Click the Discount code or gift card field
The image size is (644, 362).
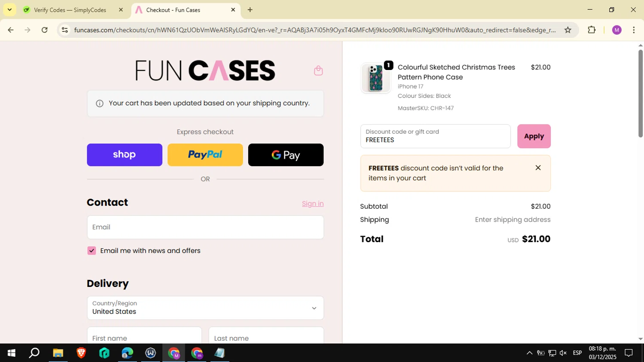point(435,136)
